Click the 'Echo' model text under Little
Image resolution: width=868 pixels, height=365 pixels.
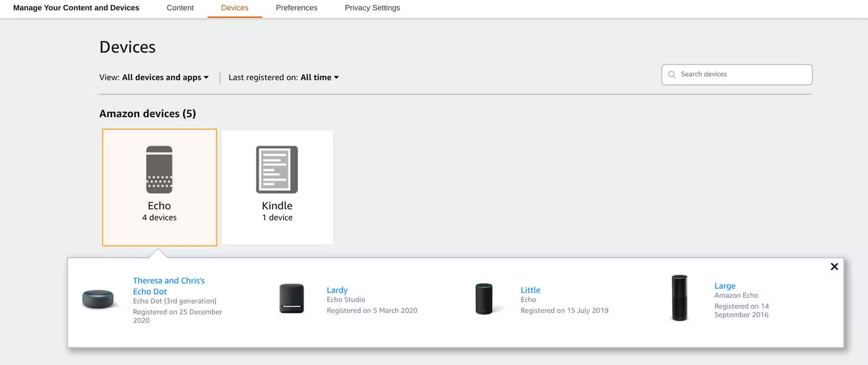coord(528,300)
